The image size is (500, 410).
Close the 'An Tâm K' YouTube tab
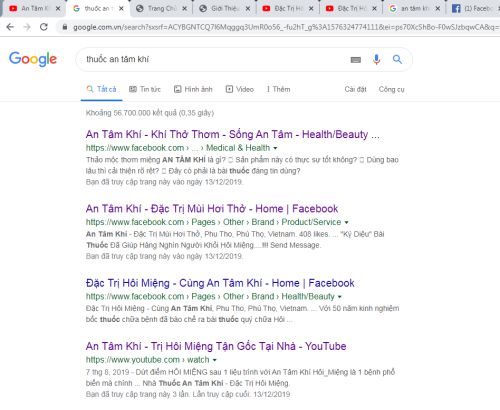tap(58, 9)
